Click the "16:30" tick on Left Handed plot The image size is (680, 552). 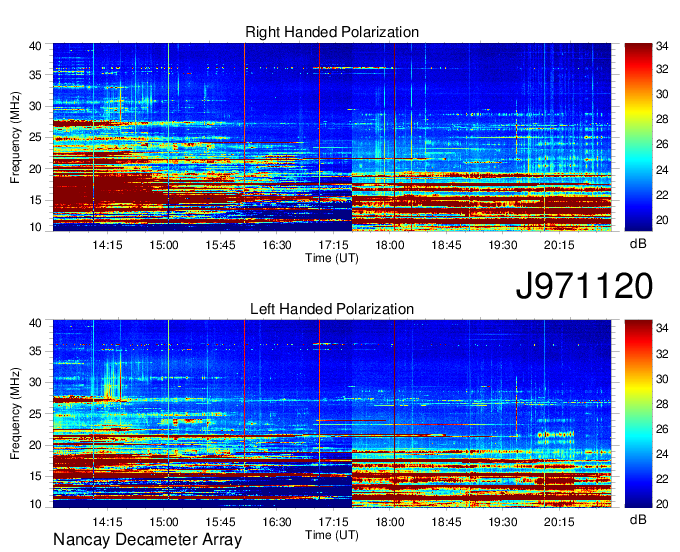click(277, 522)
